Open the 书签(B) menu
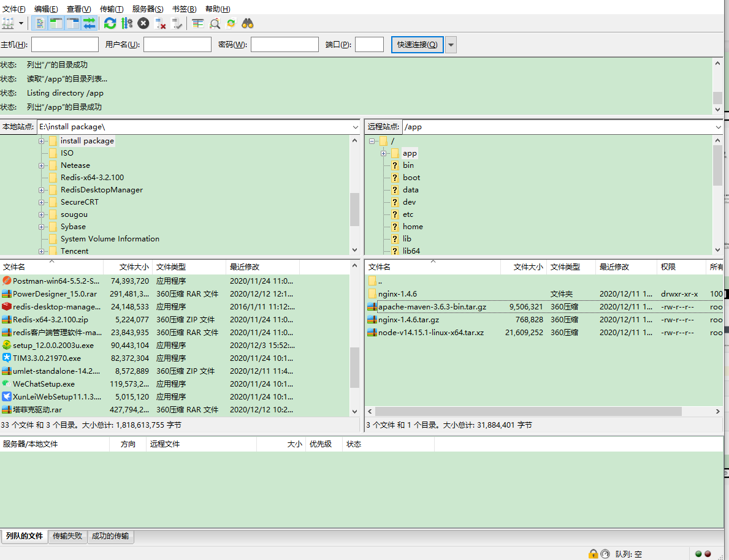 pos(184,9)
